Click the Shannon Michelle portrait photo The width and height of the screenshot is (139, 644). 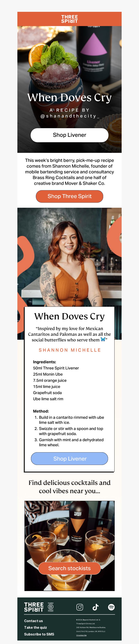coord(69,258)
